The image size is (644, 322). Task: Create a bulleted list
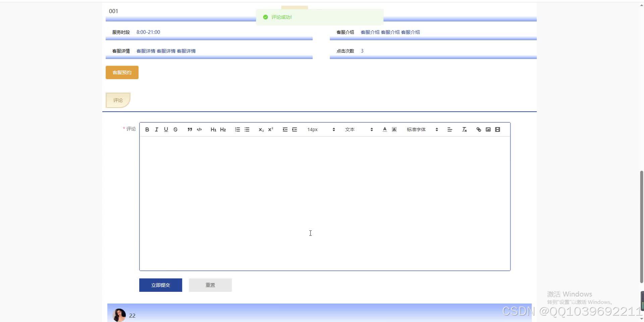point(247,129)
